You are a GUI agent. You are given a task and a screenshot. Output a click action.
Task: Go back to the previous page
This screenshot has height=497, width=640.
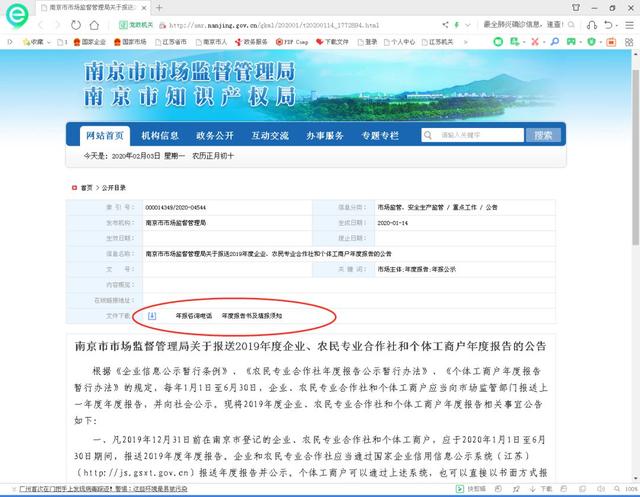pos(41,25)
